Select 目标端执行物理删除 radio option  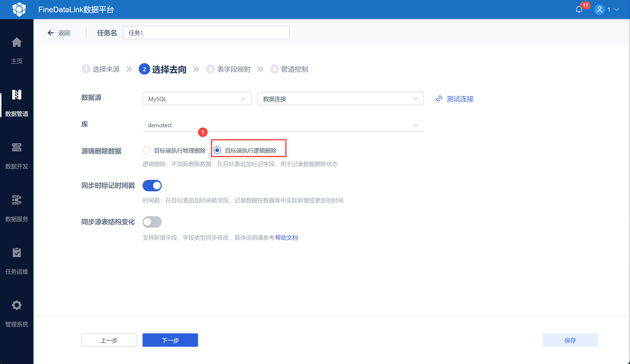(x=147, y=150)
